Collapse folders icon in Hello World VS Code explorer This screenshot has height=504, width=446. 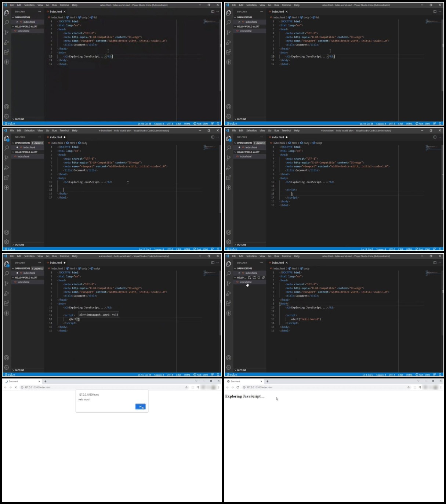[x=263, y=278]
